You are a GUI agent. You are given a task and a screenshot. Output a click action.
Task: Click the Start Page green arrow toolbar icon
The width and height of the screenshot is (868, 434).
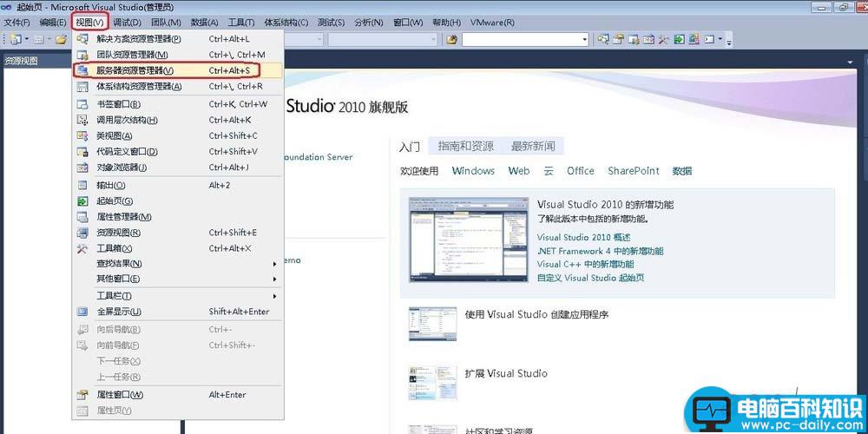(x=679, y=39)
